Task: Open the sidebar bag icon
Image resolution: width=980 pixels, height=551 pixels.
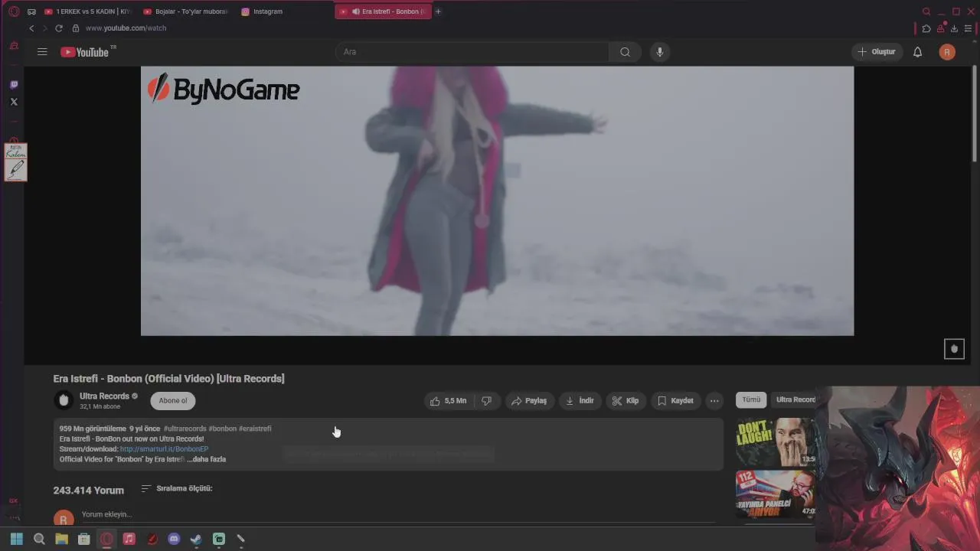Action: pyautogui.click(x=14, y=46)
